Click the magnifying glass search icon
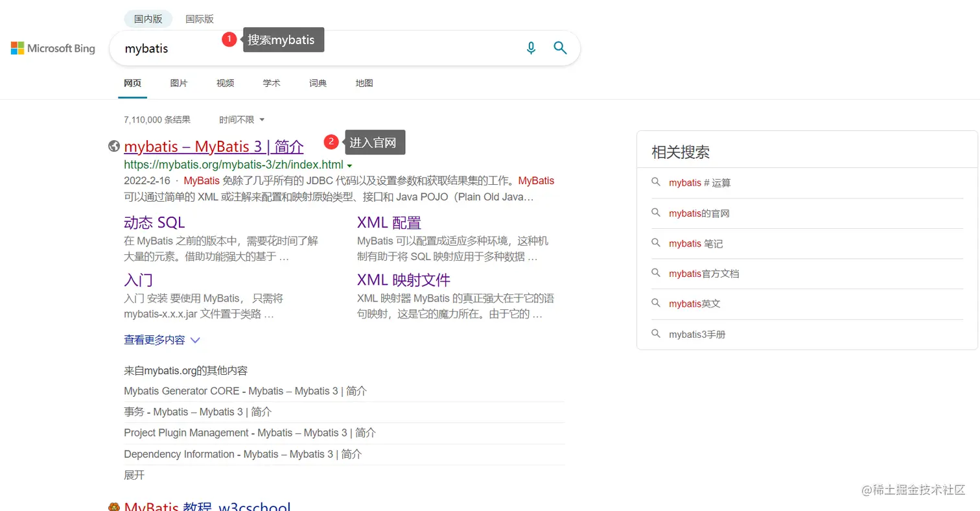980x511 pixels. [559, 48]
